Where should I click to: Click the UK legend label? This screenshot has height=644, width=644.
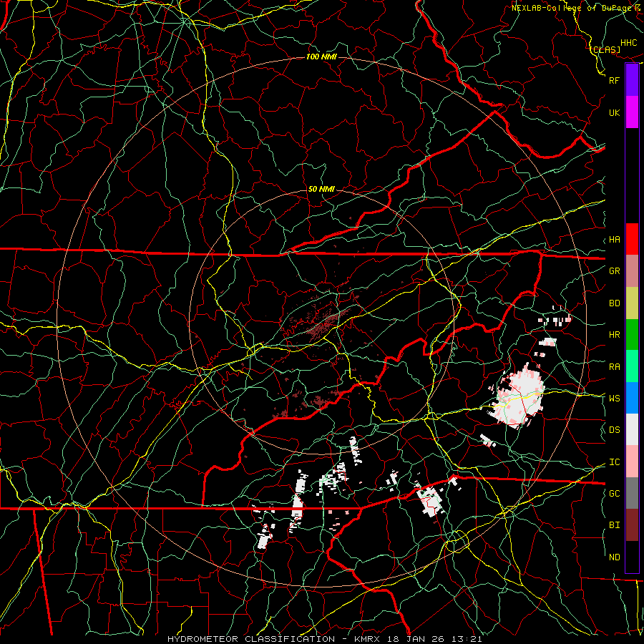614,112
